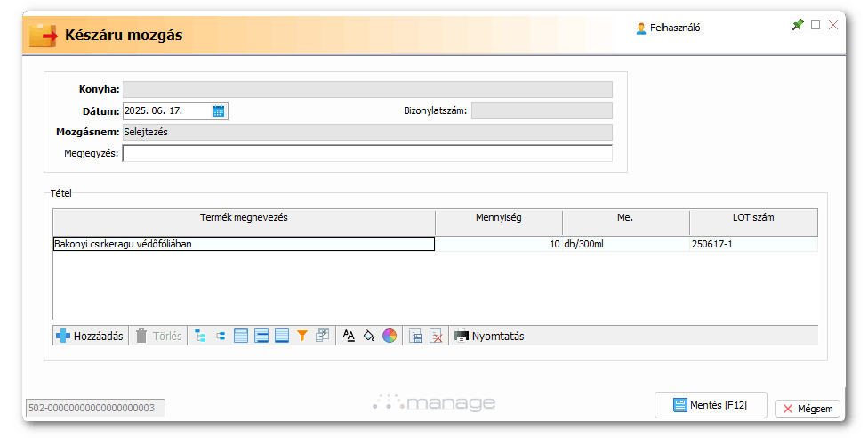
Task: Click the save layout floppy icon
Action: pyautogui.click(x=415, y=337)
